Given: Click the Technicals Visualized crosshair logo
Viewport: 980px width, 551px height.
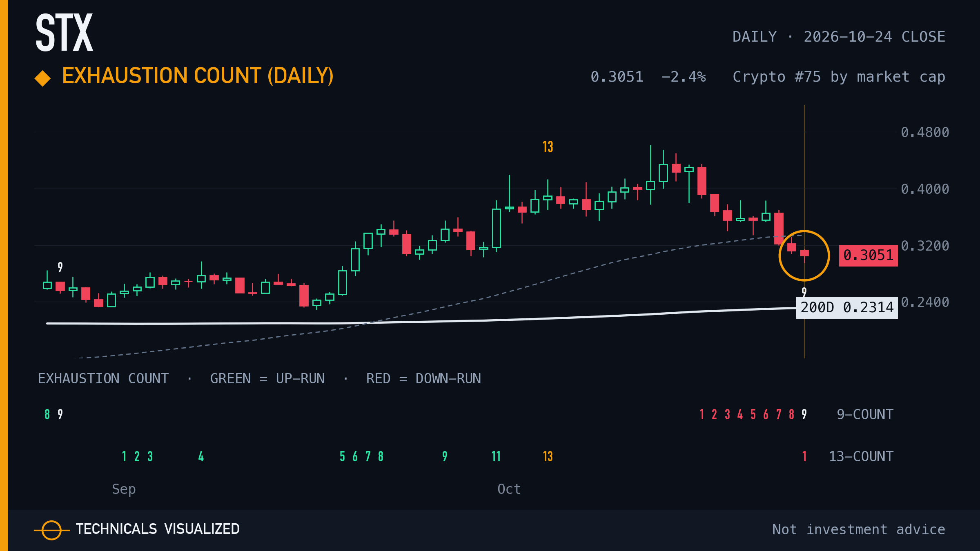Looking at the screenshot, I should tap(52, 530).
